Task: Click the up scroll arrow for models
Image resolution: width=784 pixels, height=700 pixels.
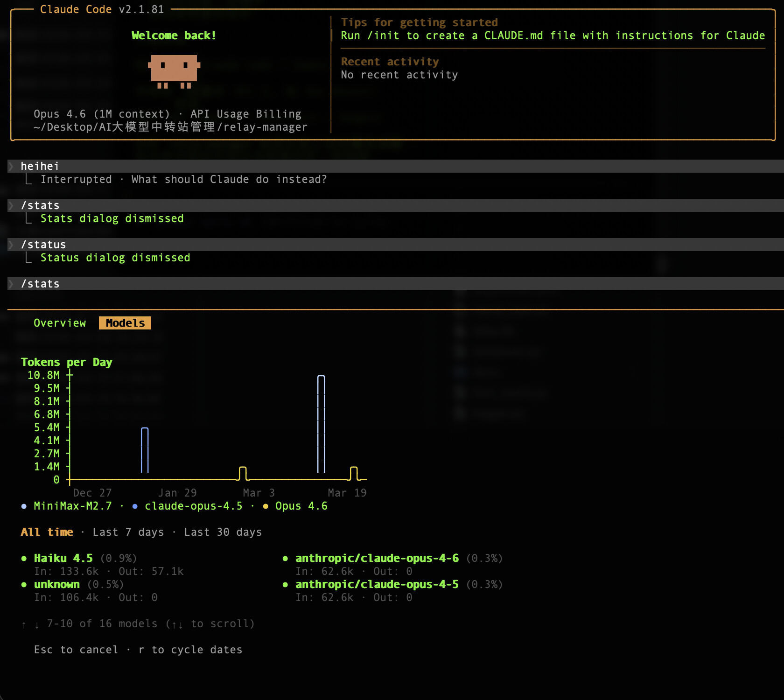Action: click(24, 624)
